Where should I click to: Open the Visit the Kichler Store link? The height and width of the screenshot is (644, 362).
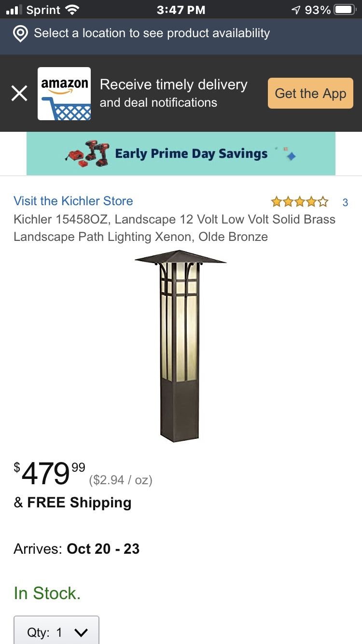[x=73, y=201]
